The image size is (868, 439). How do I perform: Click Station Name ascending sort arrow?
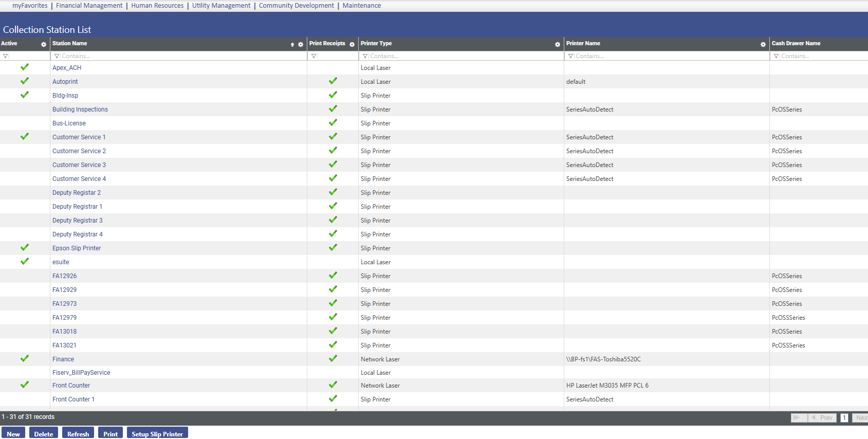pos(292,45)
